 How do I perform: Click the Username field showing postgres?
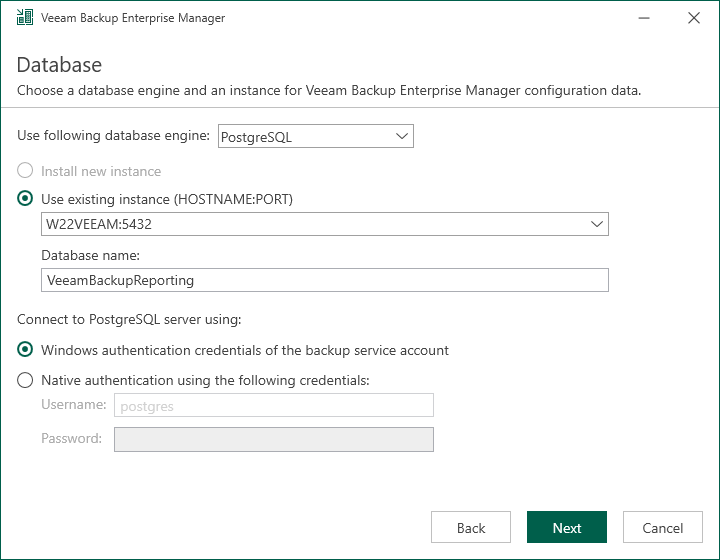pyautogui.click(x=274, y=405)
